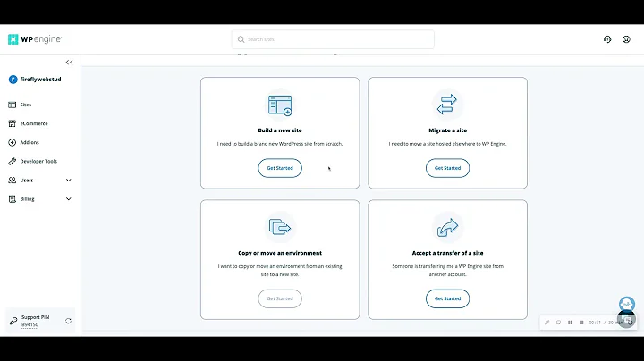Click the Accept a transfer share-arrow icon
Viewport: 644px width, 361px height.
pyautogui.click(x=447, y=227)
